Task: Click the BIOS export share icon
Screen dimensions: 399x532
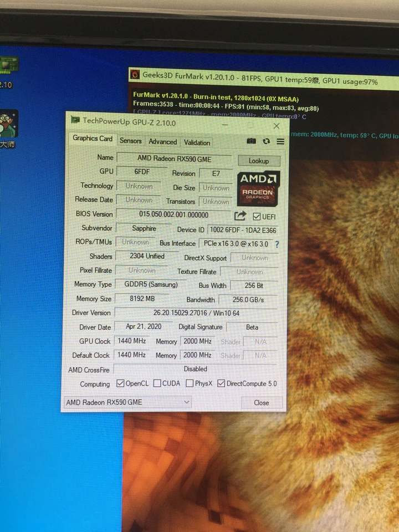Action: pyautogui.click(x=240, y=216)
